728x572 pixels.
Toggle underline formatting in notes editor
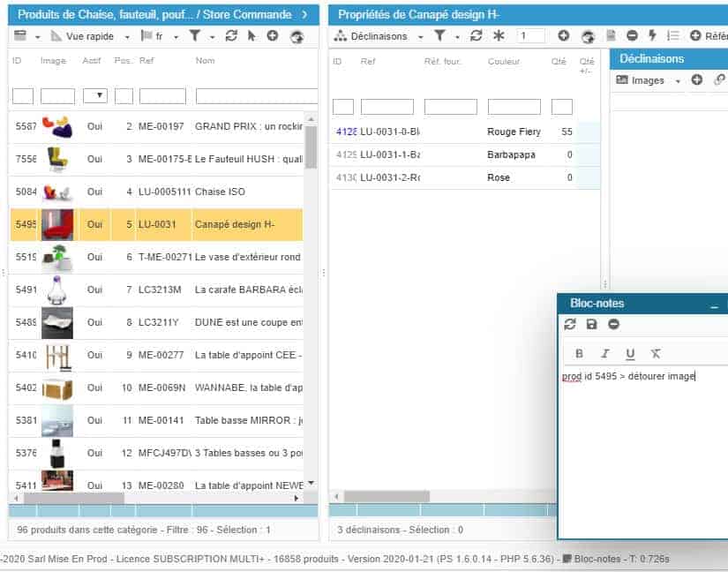click(630, 354)
